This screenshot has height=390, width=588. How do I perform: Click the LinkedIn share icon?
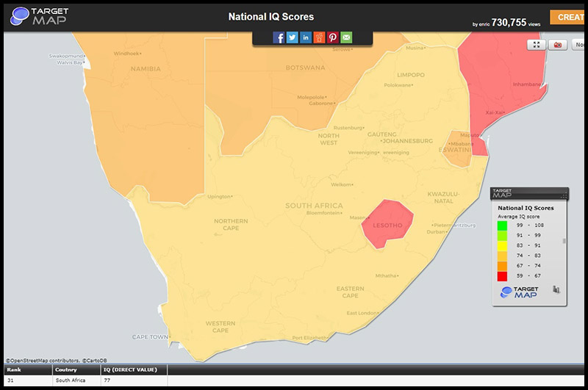coord(306,37)
